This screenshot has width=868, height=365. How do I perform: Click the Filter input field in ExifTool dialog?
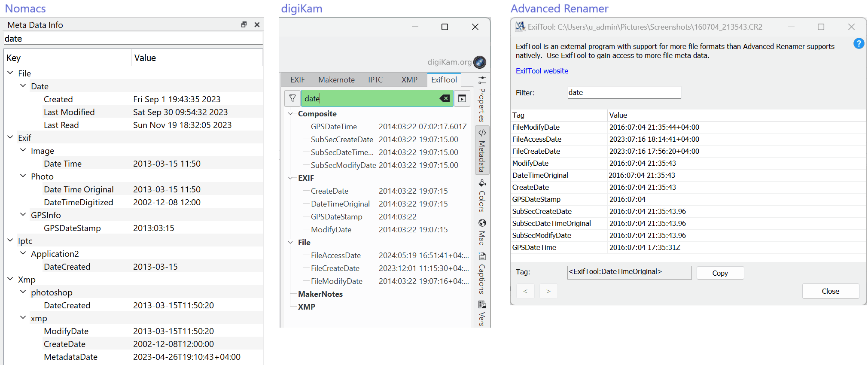(624, 92)
